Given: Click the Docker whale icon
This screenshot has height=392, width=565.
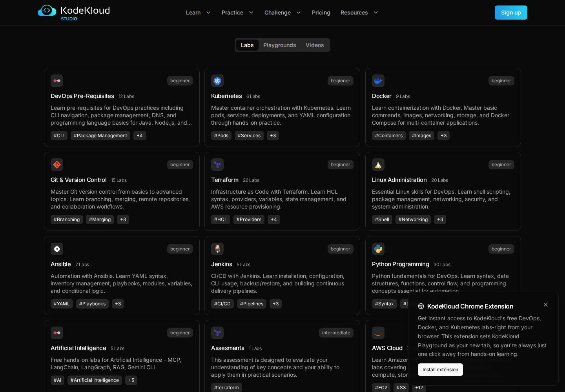Looking at the screenshot, I should [x=378, y=81].
